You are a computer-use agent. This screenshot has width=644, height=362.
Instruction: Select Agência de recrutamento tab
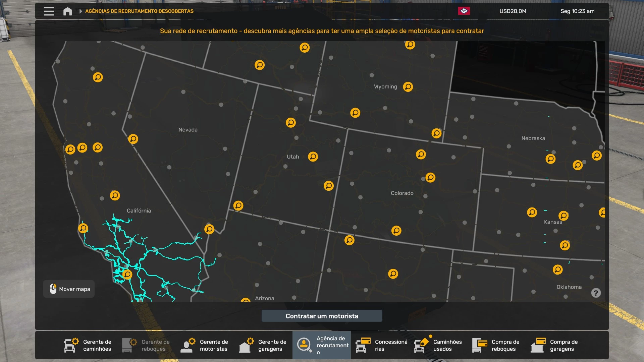click(321, 345)
